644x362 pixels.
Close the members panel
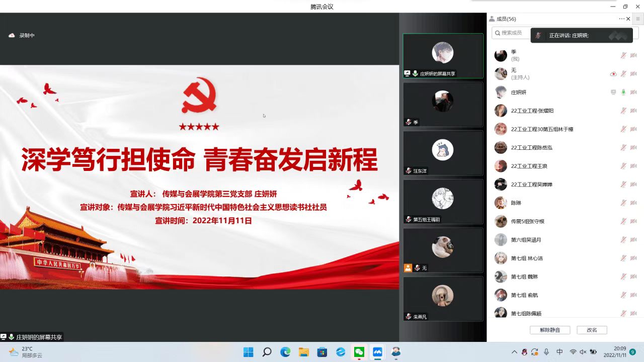pos(628,19)
